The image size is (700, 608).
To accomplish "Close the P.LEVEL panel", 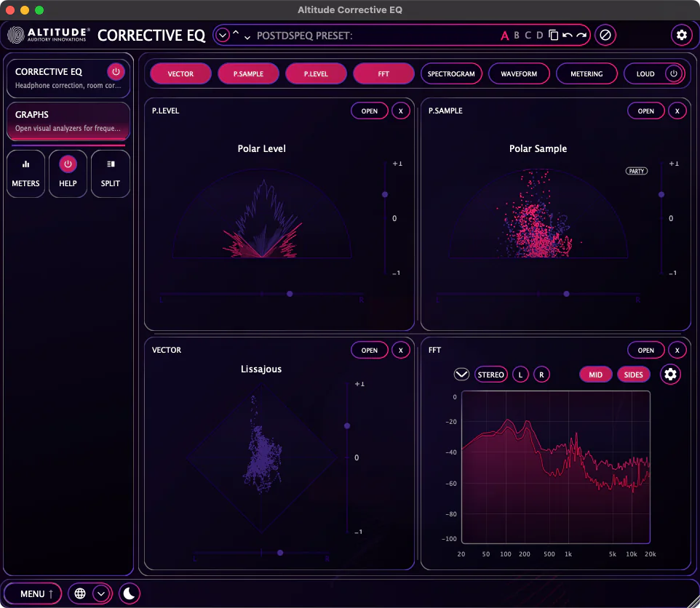I will [x=400, y=111].
